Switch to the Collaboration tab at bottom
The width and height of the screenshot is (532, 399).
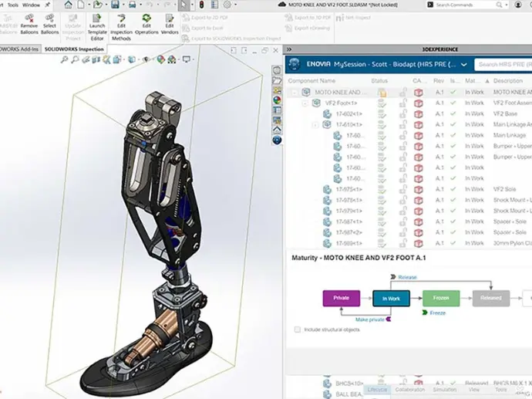click(x=409, y=390)
